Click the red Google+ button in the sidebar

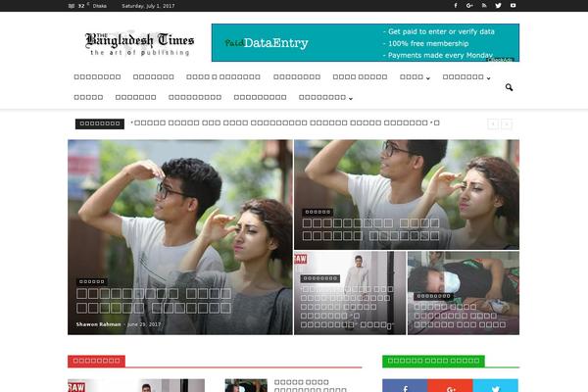pos(450,385)
